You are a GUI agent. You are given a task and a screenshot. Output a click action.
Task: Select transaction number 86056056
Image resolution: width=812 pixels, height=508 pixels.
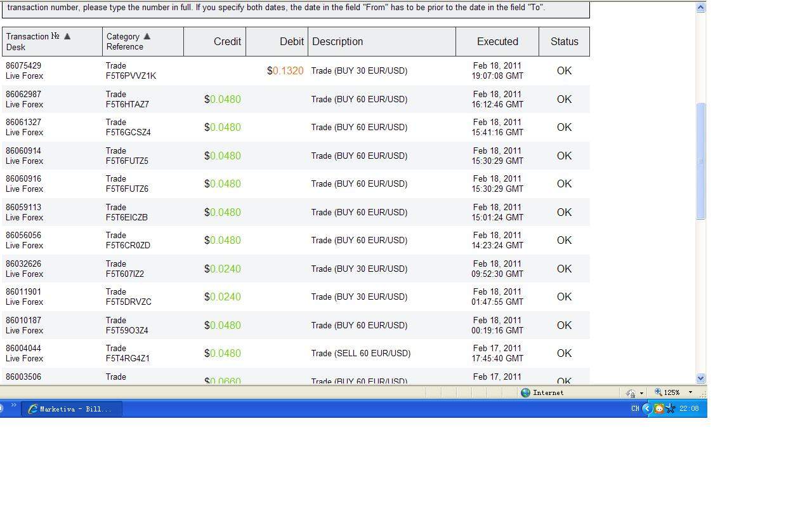click(x=23, y=235)
